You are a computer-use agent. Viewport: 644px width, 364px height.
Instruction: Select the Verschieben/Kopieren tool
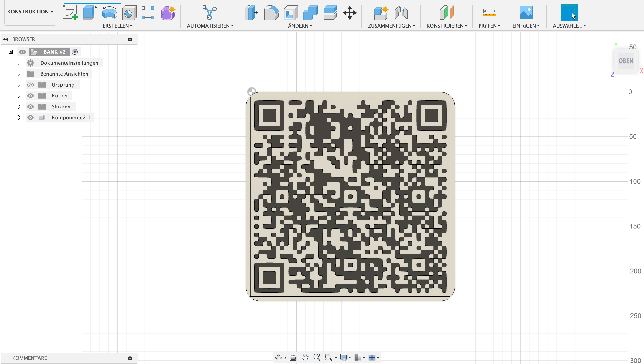[350, 13]
